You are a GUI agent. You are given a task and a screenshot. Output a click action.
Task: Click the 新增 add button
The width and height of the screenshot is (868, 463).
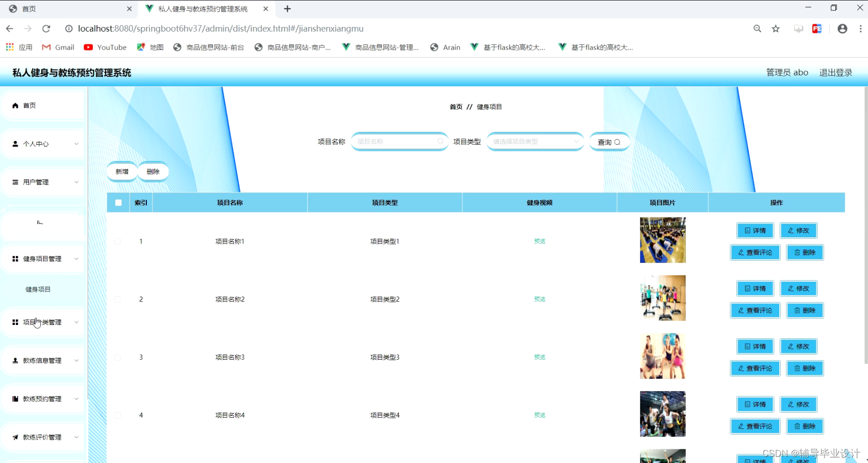coord(122,172)
